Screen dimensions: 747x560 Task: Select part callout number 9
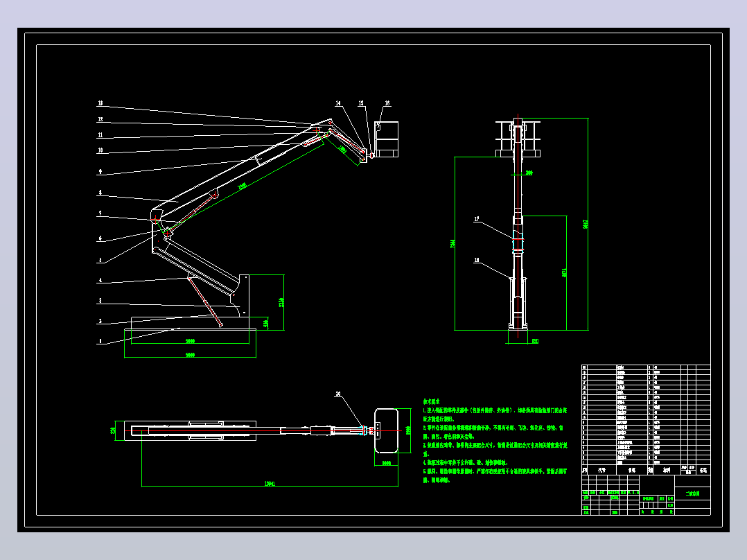pos(100,172)
